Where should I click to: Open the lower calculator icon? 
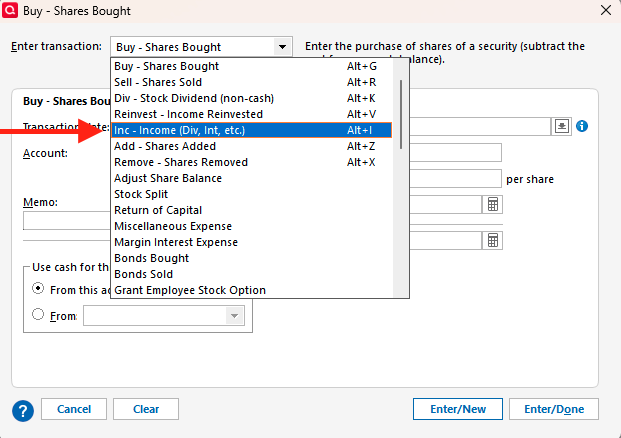[493, 240]
